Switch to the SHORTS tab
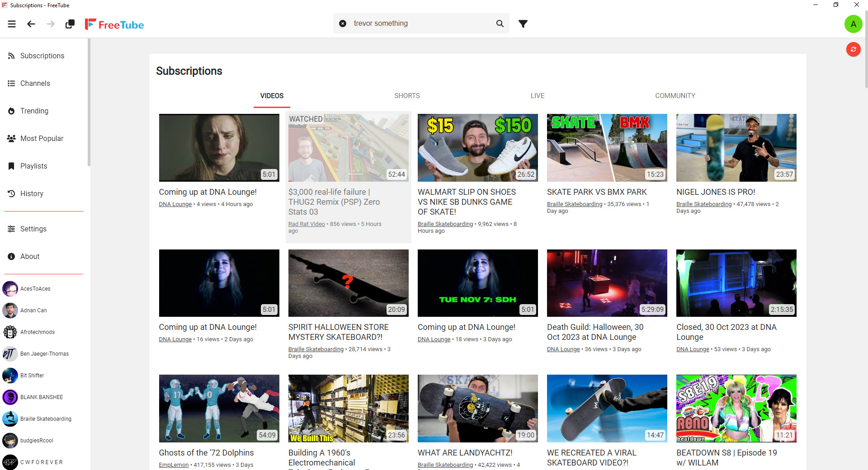Screen dimensions: 868x470 tap(407, 96)
